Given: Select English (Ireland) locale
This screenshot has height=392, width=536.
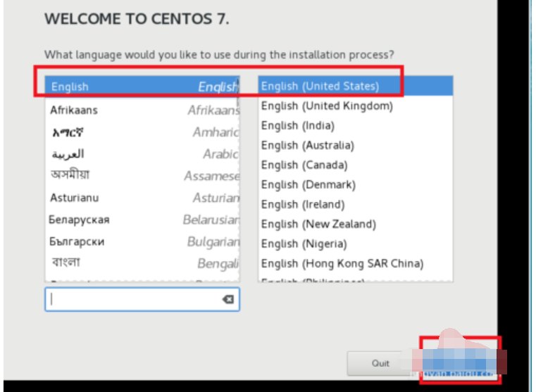Looking at the screenshot, I should pyautogui.click(x=354, y=205).
